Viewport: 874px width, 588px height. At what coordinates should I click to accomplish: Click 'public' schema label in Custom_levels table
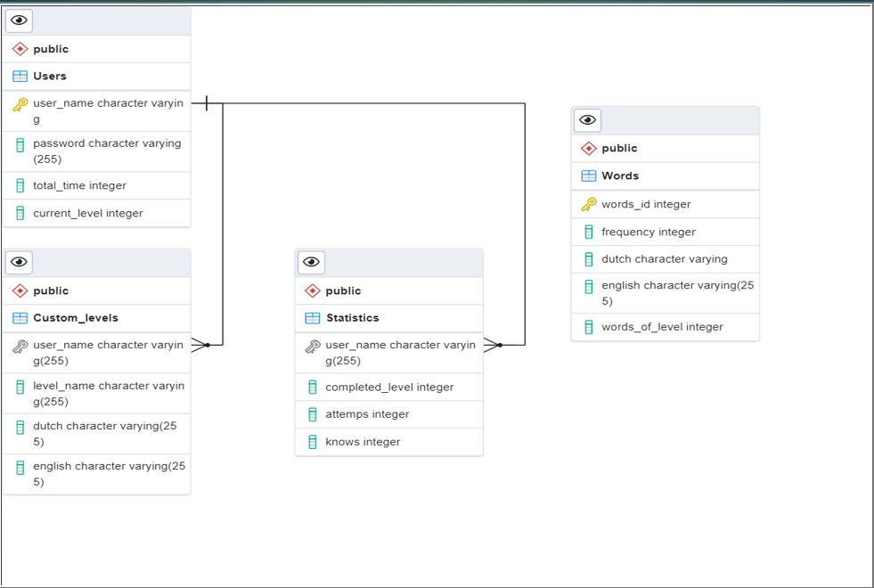pos(51,291)
